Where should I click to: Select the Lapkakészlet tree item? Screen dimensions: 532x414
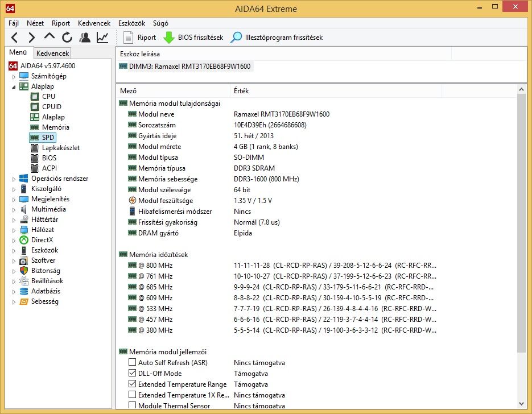61,148
